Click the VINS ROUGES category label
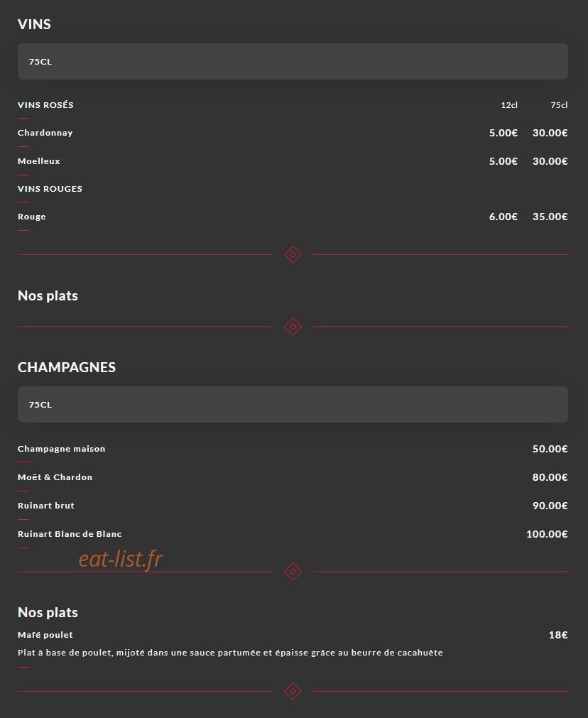The height and width of the screenshot is (718, 588). pyautogui.click(x=50, y=189)
